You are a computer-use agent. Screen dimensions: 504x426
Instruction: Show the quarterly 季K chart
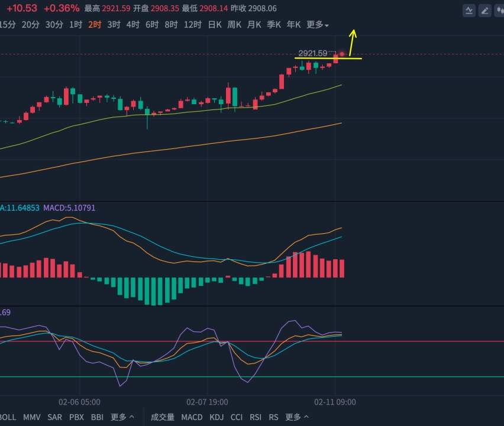click(274, 25)
